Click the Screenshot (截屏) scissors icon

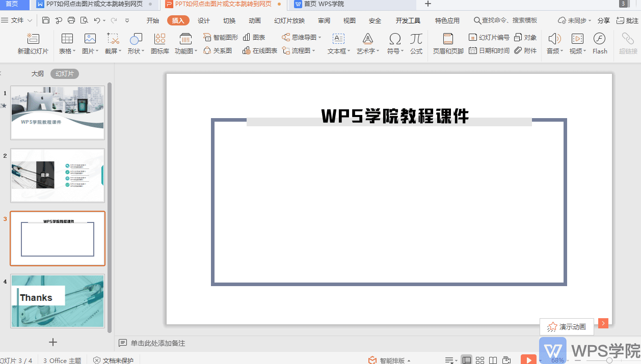coord(113,39)
